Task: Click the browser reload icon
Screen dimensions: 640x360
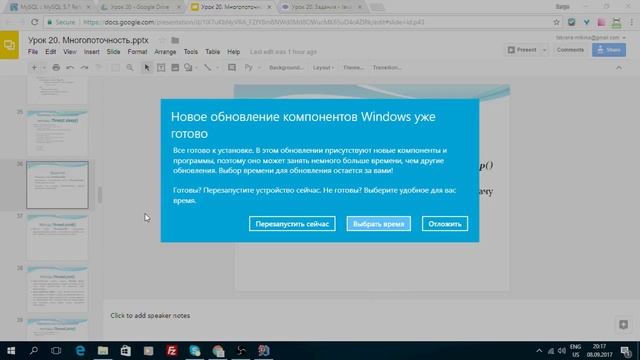Action: pos(34,22)
